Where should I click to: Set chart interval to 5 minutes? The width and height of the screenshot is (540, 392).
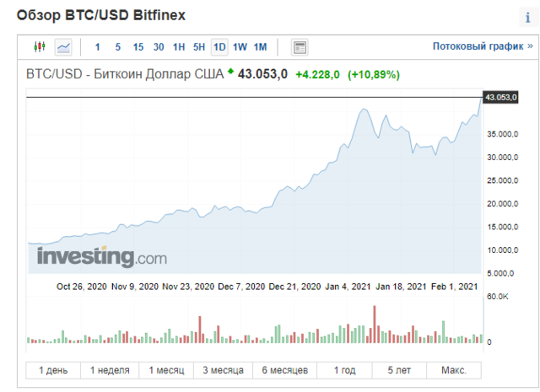coord(118,47)
